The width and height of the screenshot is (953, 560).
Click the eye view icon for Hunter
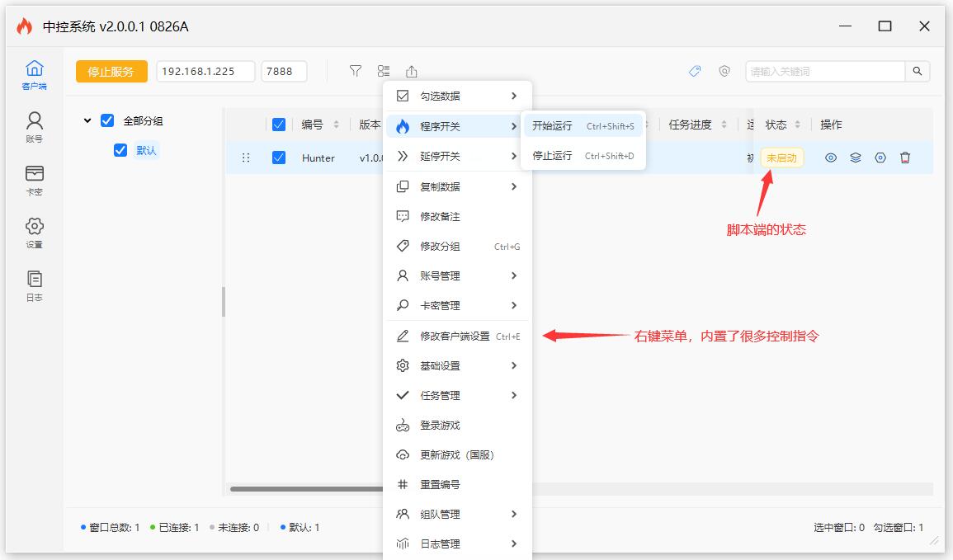[831, 158]
